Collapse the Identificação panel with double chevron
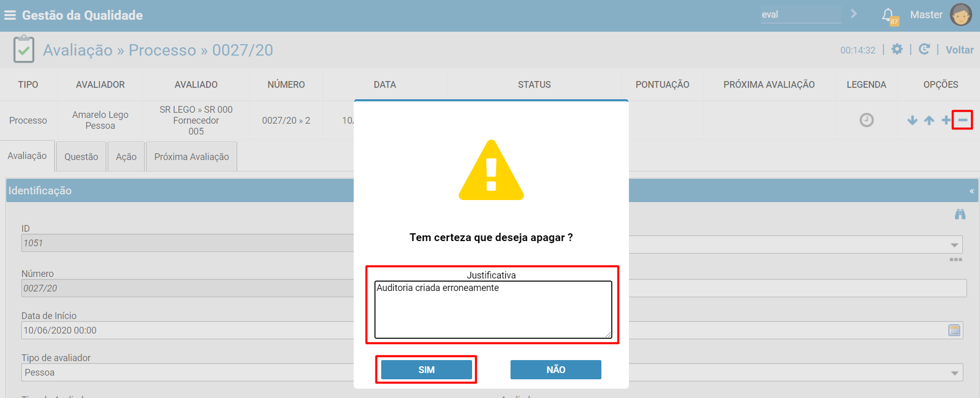Viewport: 980px width, 398px height. (x=972, y=191)
